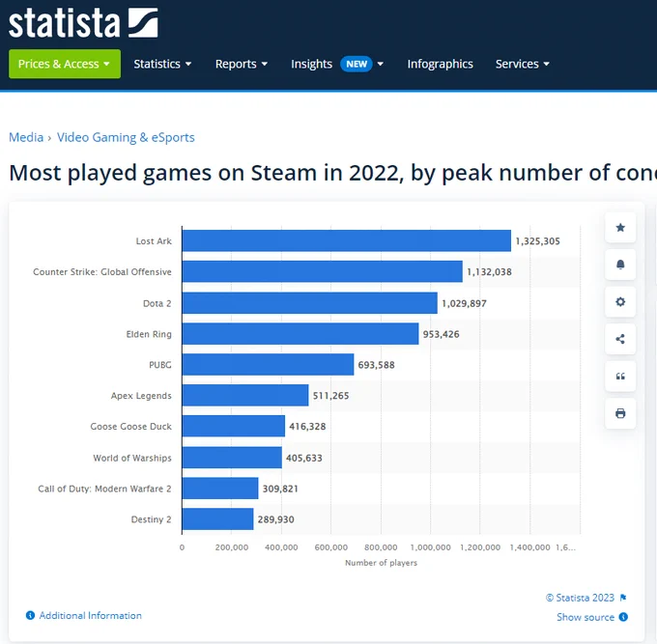Image resolution: width=657 pixels, height=644 pixels.
Task: Click the 693,588 value label
Action: click(376, 365)
